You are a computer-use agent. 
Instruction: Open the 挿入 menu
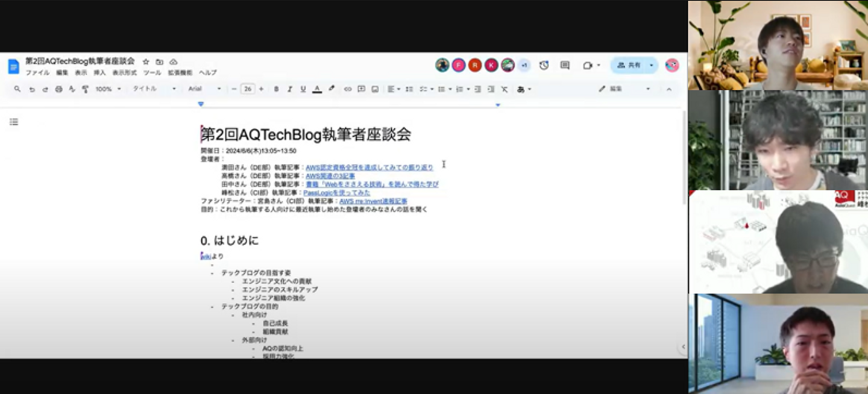99,72
